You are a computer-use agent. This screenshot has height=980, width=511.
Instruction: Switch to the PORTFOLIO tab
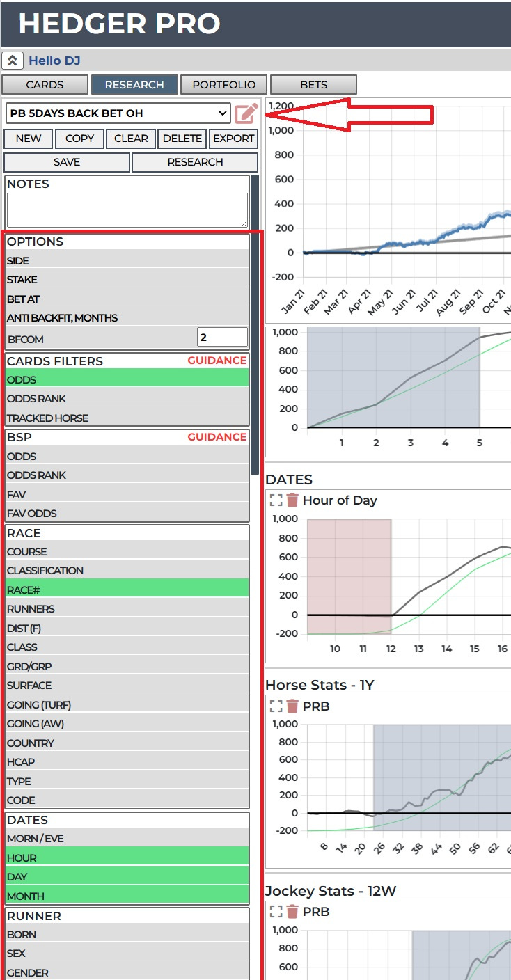point(223,85)
